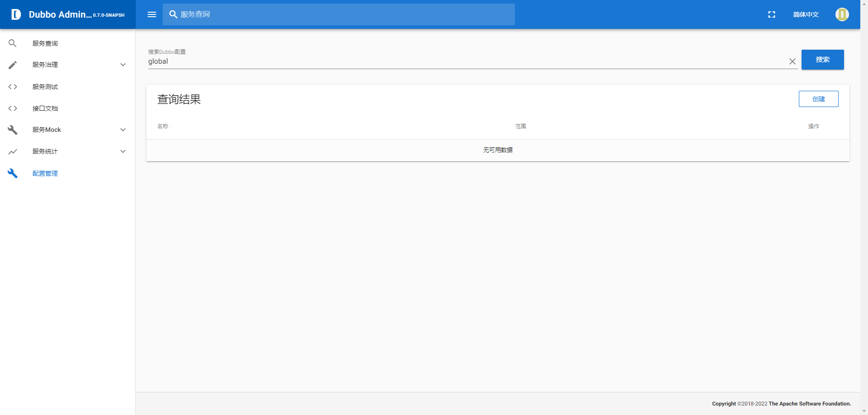The width and height of the screenshot is (868, 415).
Task: Sort by the 名称 column header
Action: coord(163,126)
